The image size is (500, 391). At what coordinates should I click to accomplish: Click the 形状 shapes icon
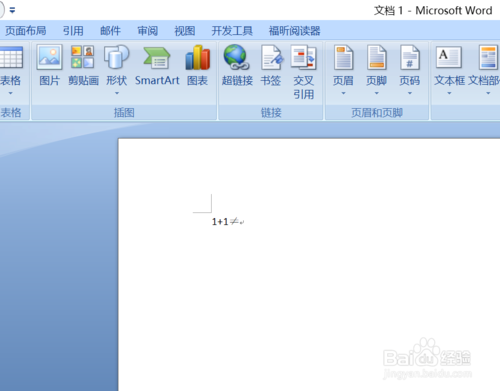[117, 57]
